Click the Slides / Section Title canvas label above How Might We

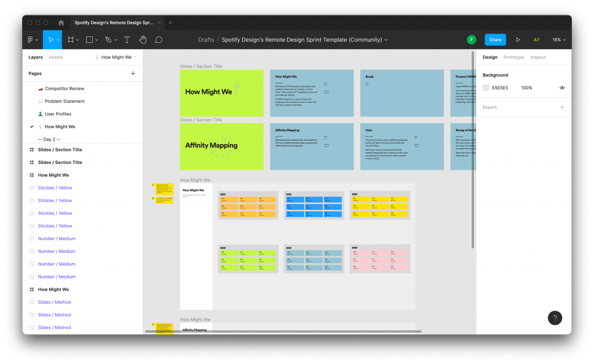(x=201, y=66)
